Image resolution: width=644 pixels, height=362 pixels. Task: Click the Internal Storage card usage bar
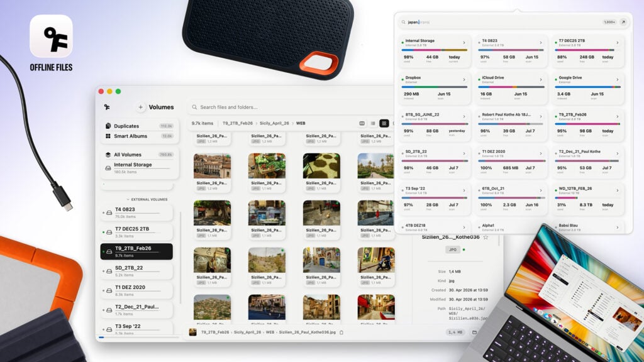point(435,50)
